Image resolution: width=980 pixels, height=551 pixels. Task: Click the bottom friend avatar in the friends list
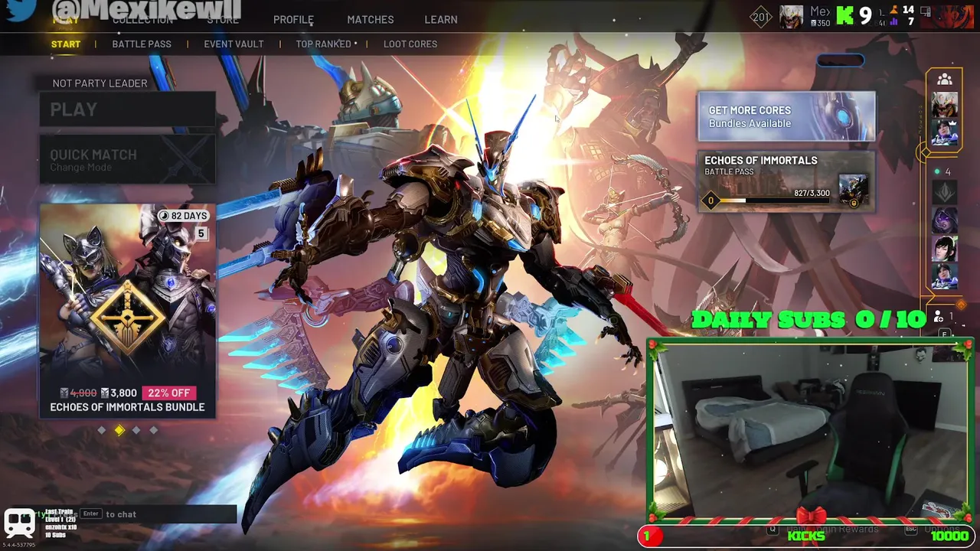pyautogui.click(x=944, y=276)
